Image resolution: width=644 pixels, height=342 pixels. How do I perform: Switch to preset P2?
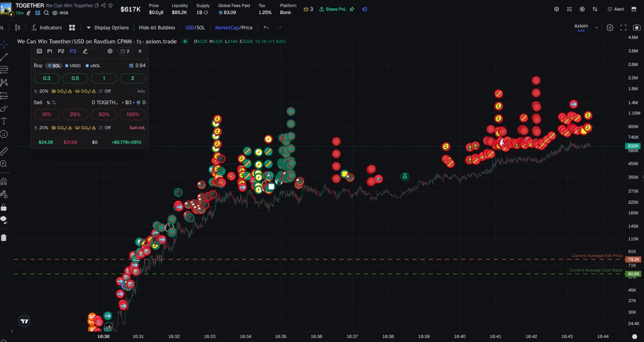(x=61, y=51)
